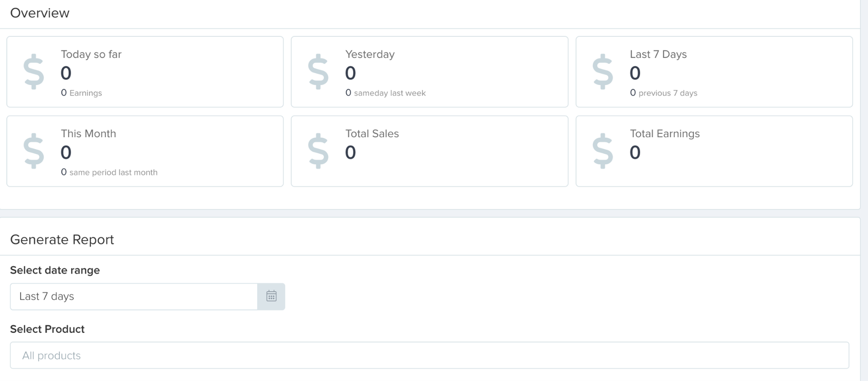Click the dollar icon in Total Sales card

click(318, 151)
